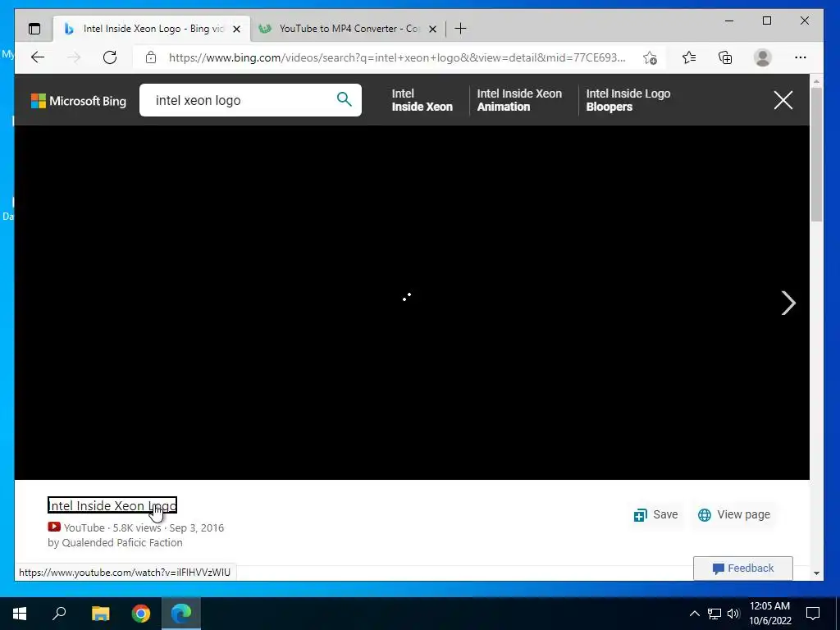
Task: Click the scrollbar down arrow
Action: tap(816, 573)
